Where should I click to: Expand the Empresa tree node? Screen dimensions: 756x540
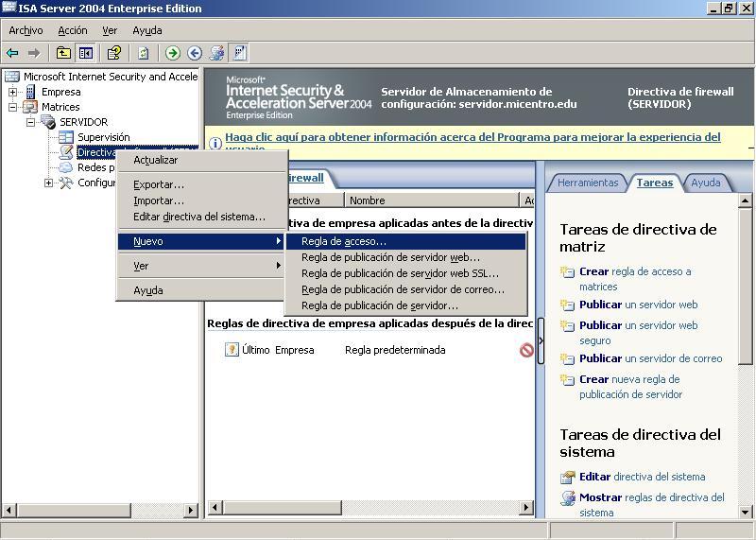tap(13, 92)
